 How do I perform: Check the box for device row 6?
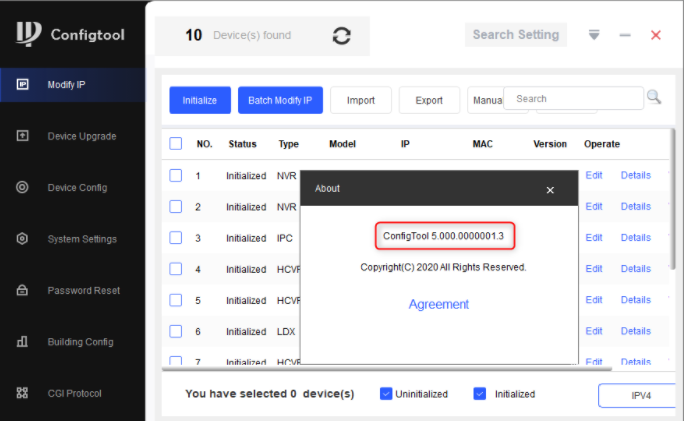click(176, 331)
